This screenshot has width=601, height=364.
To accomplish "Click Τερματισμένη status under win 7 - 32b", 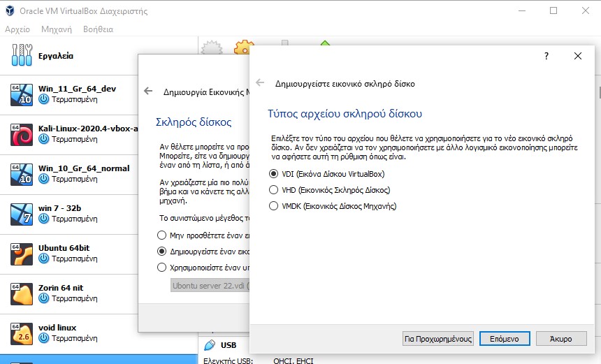I will coord(74,219).
